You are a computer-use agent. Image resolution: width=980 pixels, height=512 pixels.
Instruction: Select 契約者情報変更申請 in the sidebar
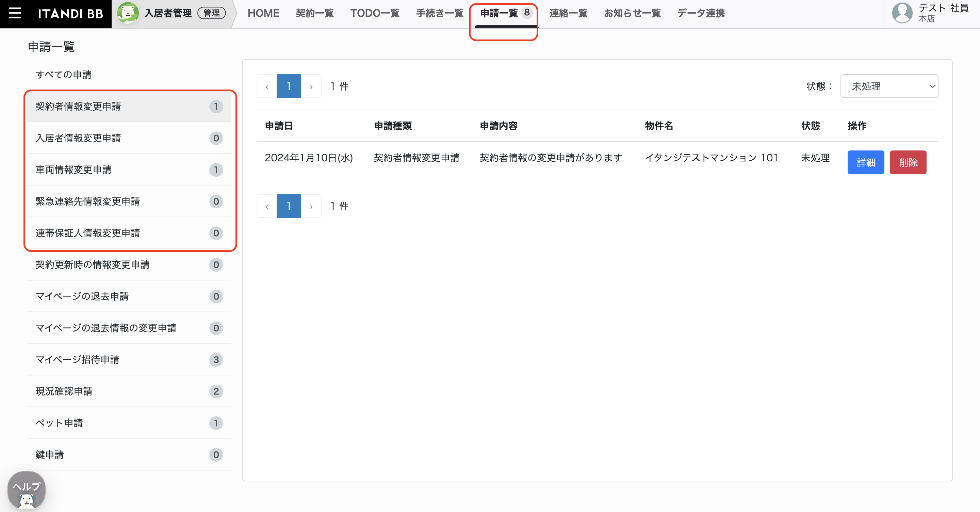(x=129, y=106)
